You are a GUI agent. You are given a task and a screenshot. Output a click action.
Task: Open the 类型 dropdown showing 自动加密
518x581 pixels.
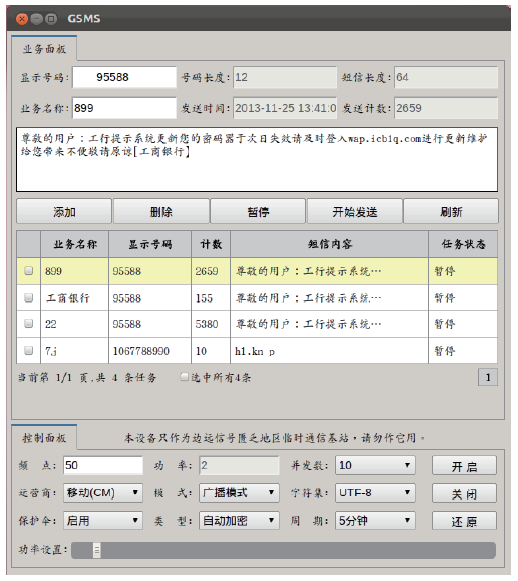(x=239, y=521)
